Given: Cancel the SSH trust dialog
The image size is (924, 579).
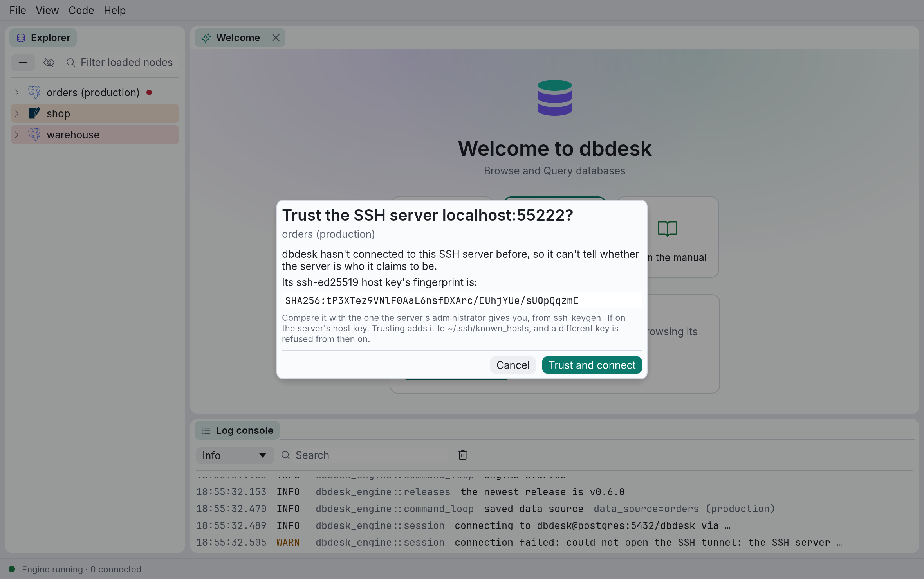Looking at the screenshot, I should click(x=513, y=365).
